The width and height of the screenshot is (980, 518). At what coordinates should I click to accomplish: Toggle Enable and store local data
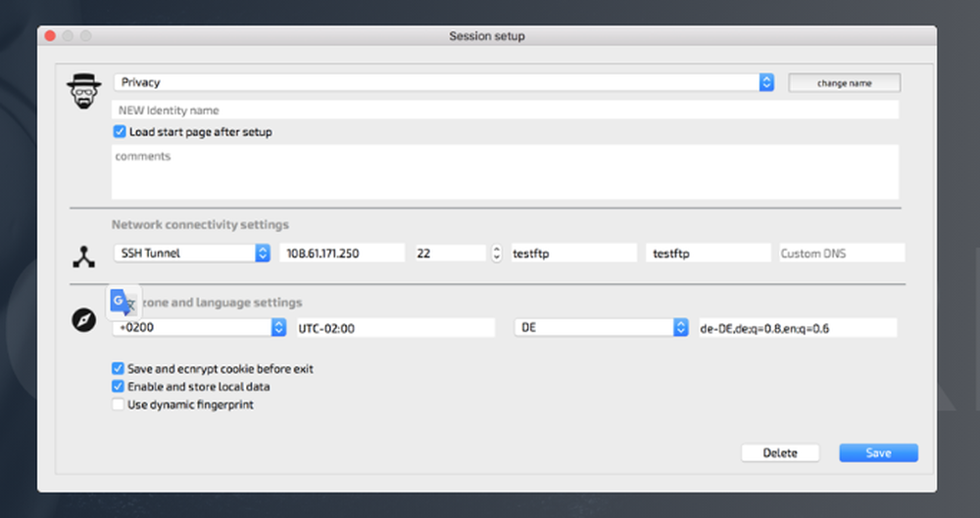point(118,386)
